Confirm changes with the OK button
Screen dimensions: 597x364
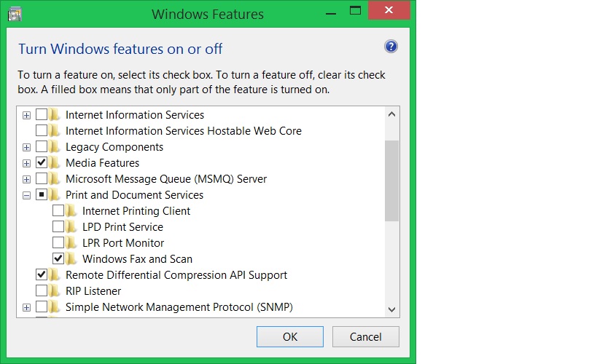pyautogui.click(x=289, y=336)
